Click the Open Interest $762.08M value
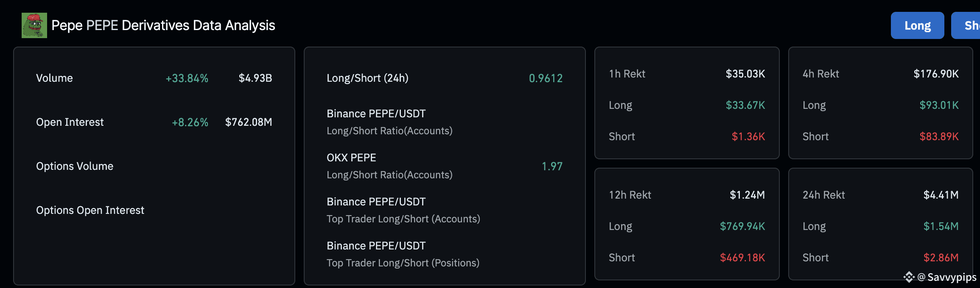 (249, 122)
